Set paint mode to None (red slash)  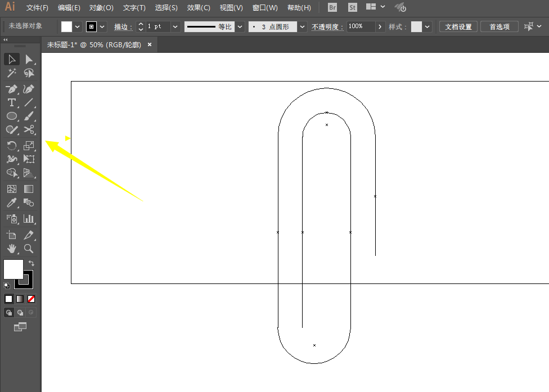click(x=31, y=299)
